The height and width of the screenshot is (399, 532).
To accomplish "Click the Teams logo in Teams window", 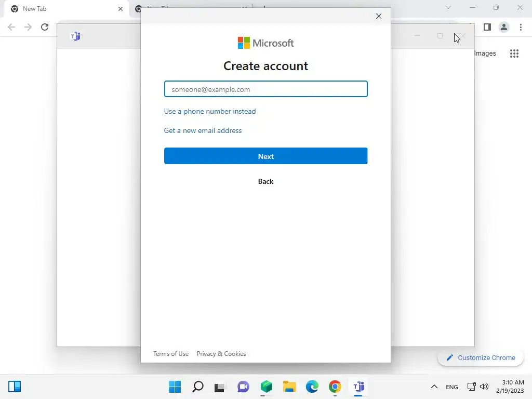I will click(75, 36).
